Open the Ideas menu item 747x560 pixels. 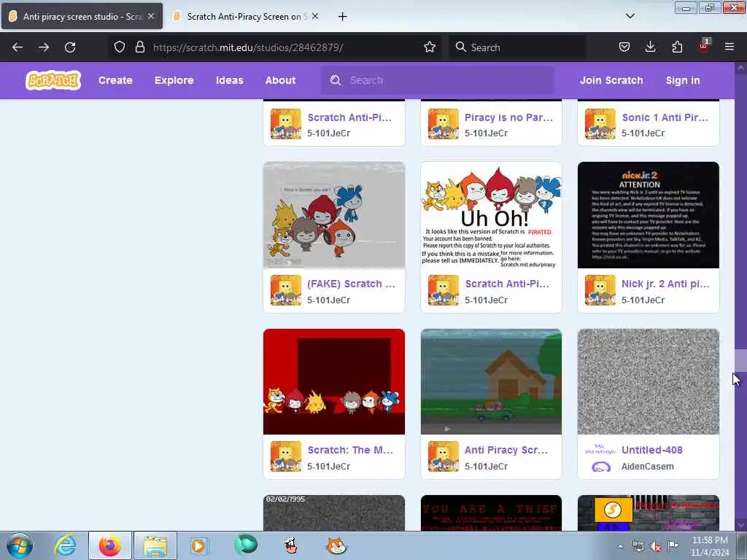(230, 80)
